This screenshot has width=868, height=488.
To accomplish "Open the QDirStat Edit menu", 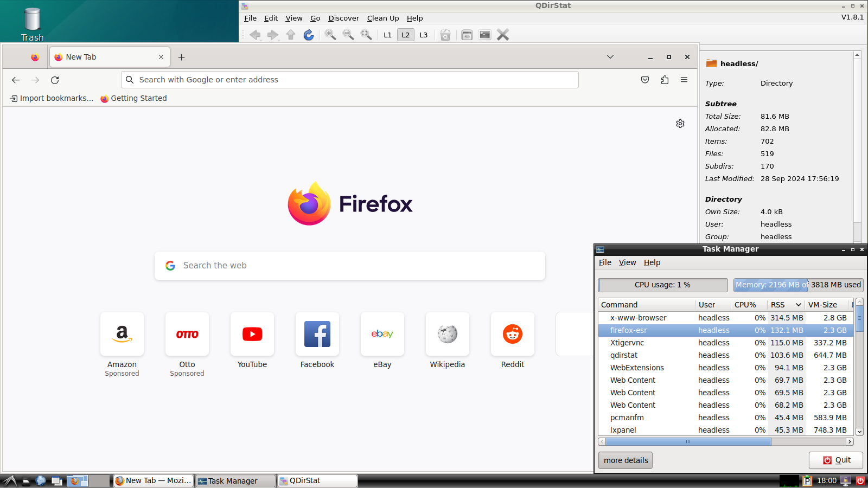I will click(271, 18).
